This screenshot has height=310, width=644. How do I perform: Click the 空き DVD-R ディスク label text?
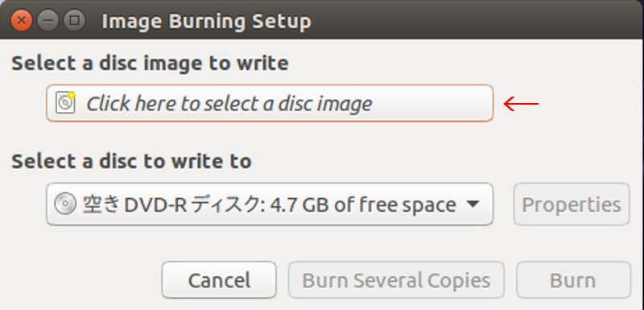(173, 205)
